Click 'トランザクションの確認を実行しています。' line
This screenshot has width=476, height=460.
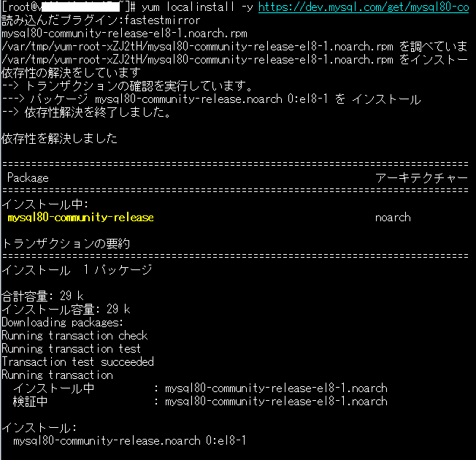pyautogui.click(x=128, y=86)
